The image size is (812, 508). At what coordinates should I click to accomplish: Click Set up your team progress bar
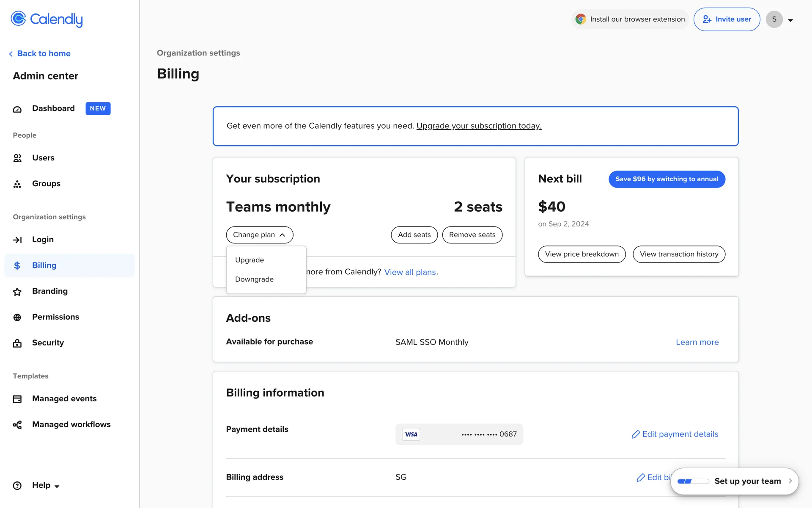click(693, 481)
